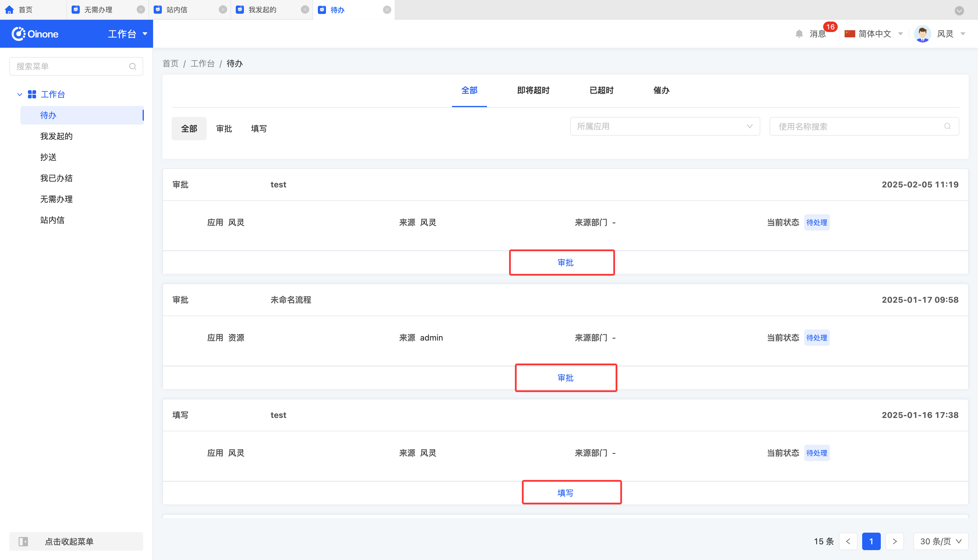This screenshot has width=978, height=560.
Task: Click the notification bell icon
Action: tap(799, 34)
